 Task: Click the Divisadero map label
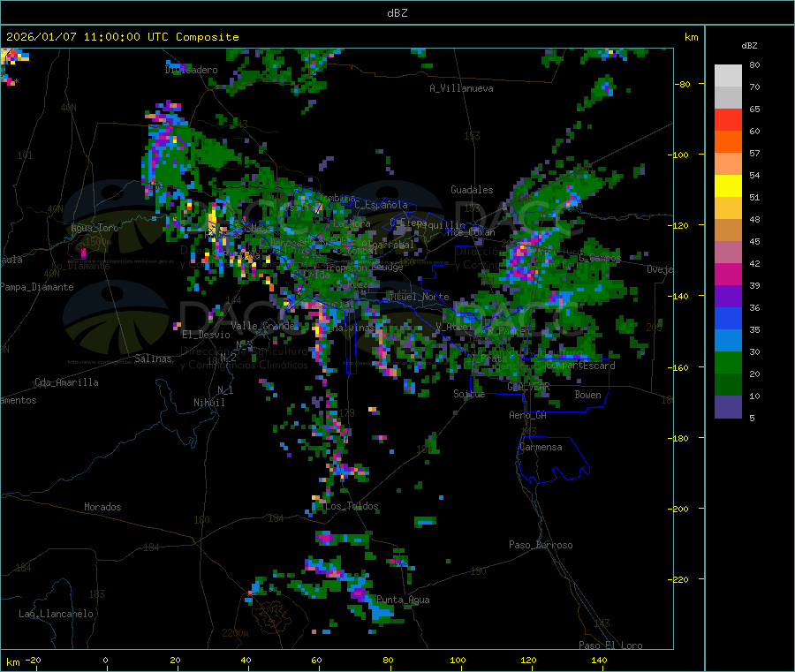coord(191,70)
